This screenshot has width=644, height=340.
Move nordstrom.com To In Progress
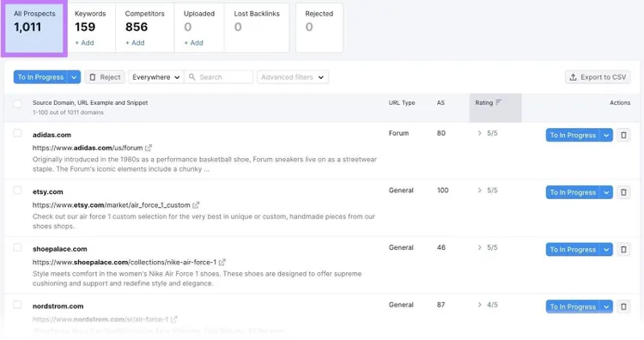pyautogui.click(x=573, y=307)
